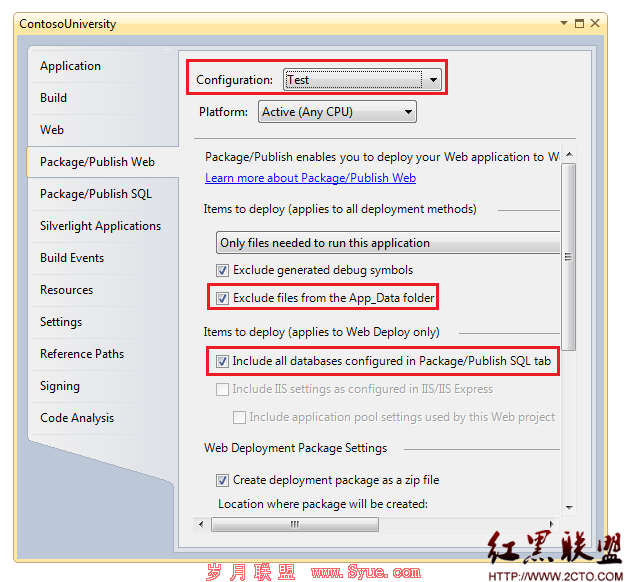The image size is (625, 582).
Task: Open the Platform dropdown Active (Any CPU)
Action: (x=337, y=112)
